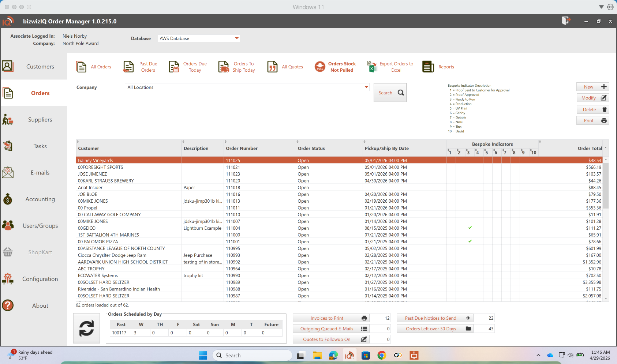Viewport: 617px width, 364px height.
Task: Open the All Orders document icon
Action: point(81,67)
